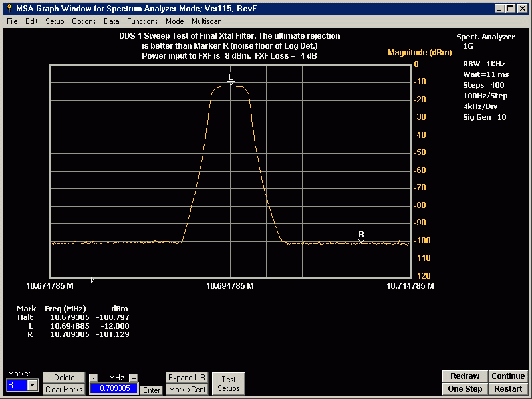This screenshot has width=532, height=399.
Task: Click the Continue button
Action: (508, 376)
